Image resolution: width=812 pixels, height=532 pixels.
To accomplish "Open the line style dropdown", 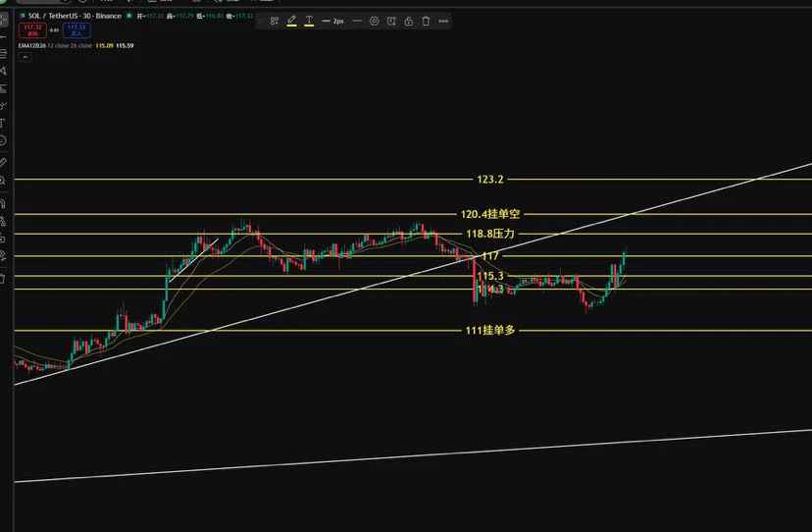I will click(357, 22).
